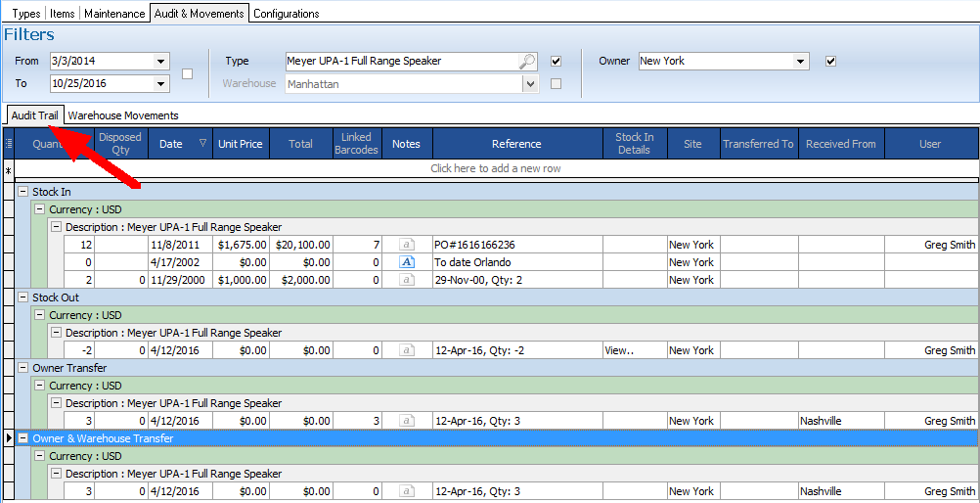Click the Date column sort filter arrow

point(202,144)
